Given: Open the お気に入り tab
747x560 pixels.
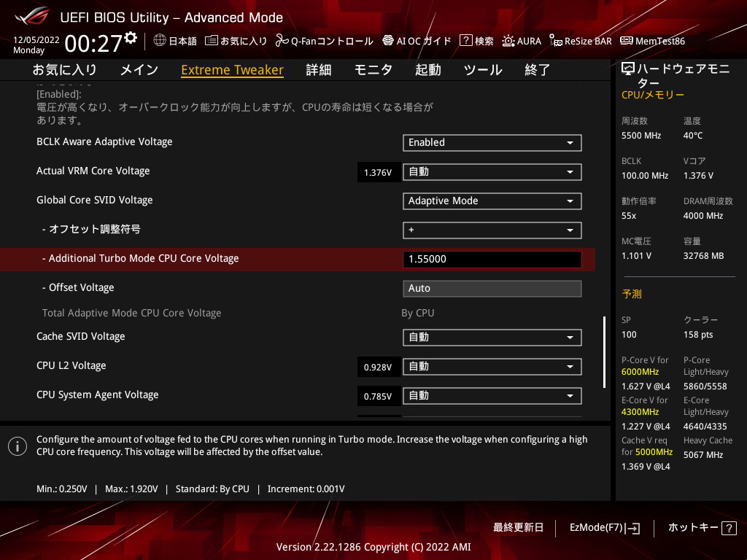Looking at the screenshot, I should [64, 70].
